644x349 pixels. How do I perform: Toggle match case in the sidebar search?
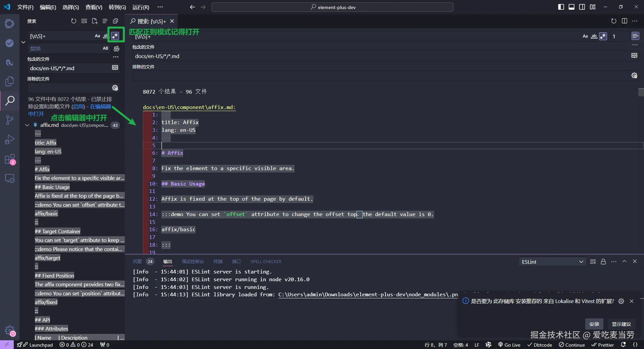[x=97, y=36]
